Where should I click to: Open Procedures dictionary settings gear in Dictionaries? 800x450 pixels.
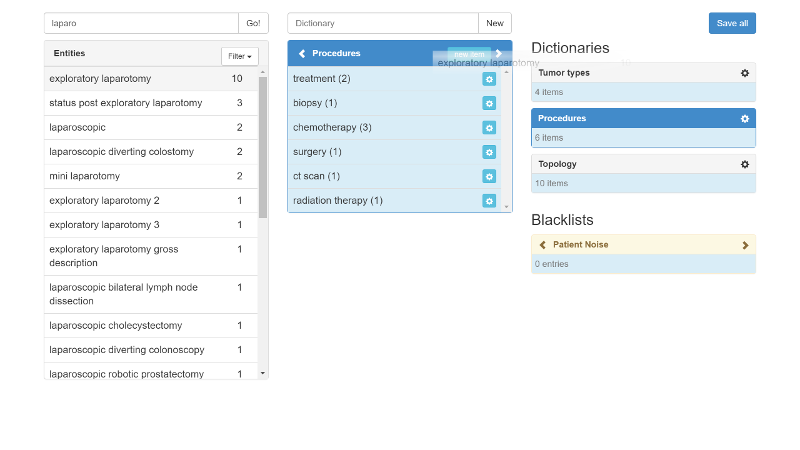[744, 118]
